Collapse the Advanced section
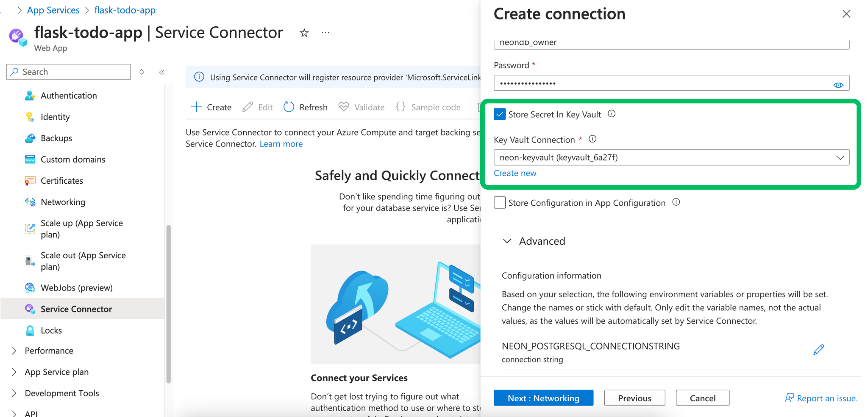This screenshot has height=417, width=868. [507, 241]
